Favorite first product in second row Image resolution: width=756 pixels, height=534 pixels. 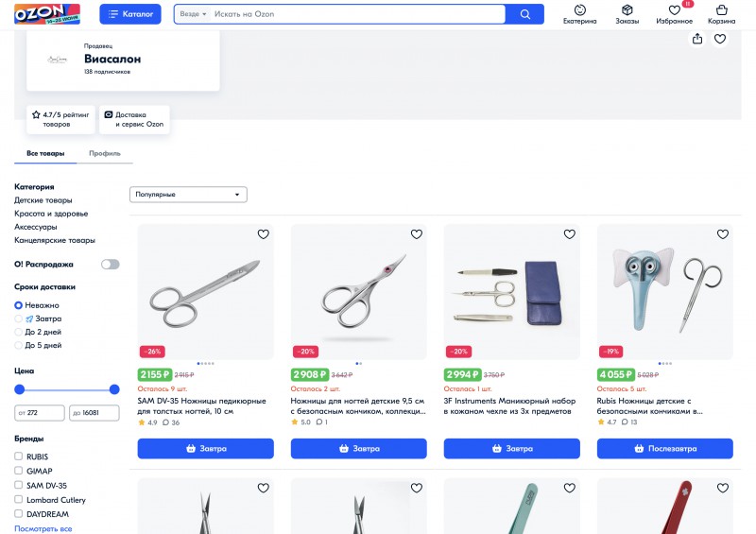click(264, 489)
